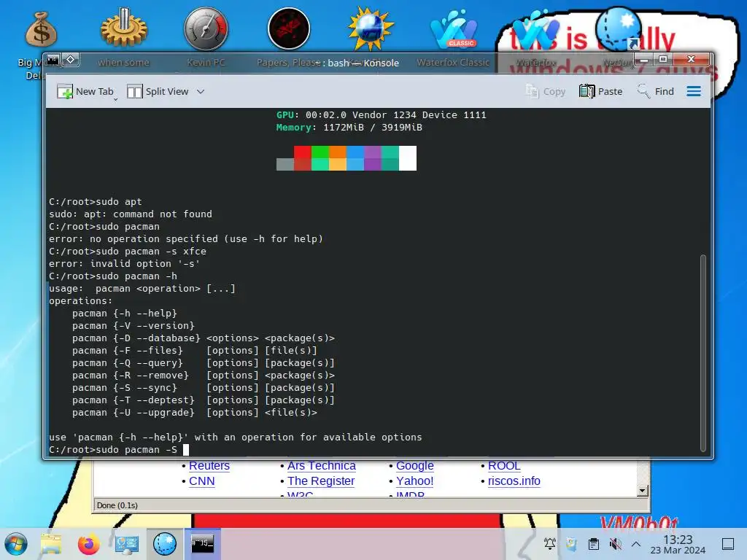
Task: Open the Yahoo! link
Action: [x=414, y=481]
